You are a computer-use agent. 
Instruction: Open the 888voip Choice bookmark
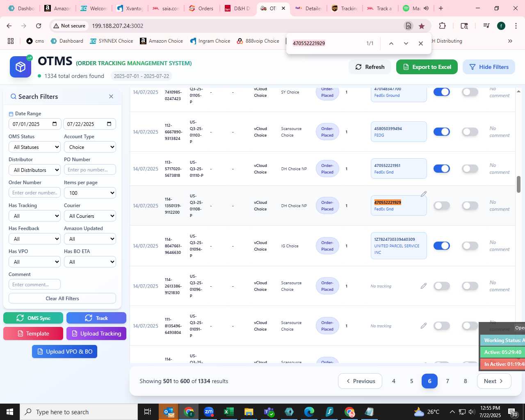tap(258, 41)
